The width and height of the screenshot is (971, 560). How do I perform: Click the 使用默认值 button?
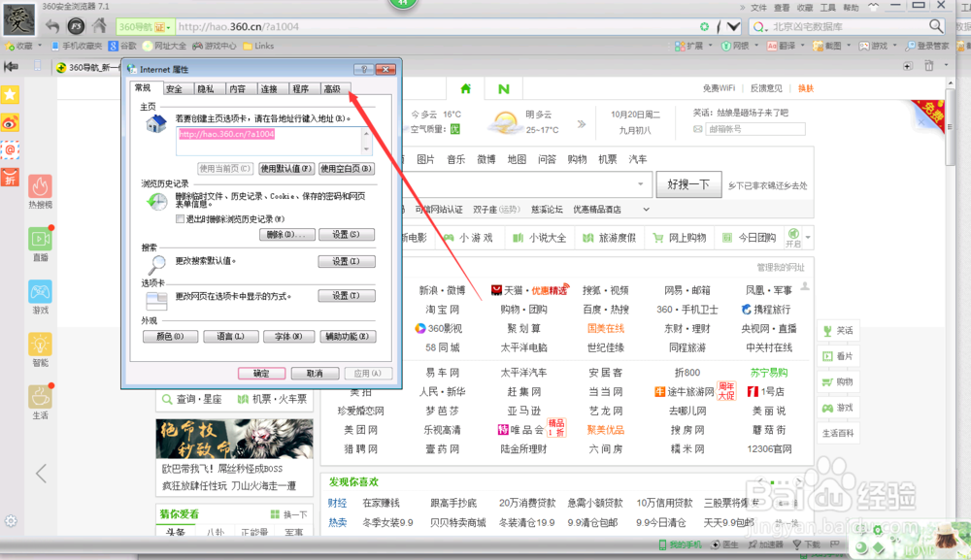tap(285, 167)
